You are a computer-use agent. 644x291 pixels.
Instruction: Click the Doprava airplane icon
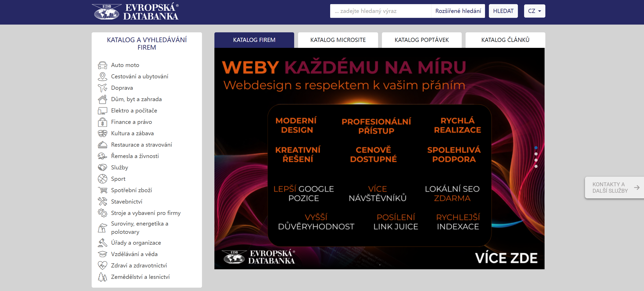point(103,88)
